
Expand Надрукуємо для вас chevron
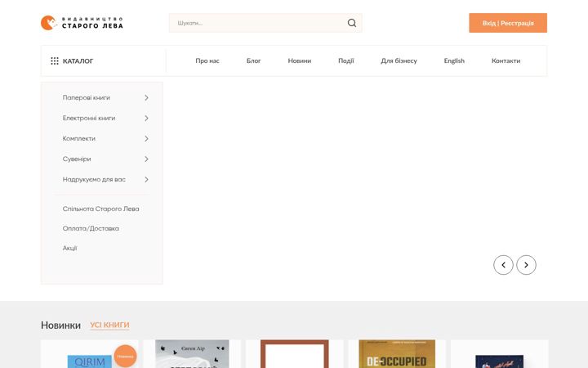click(147, 179)
